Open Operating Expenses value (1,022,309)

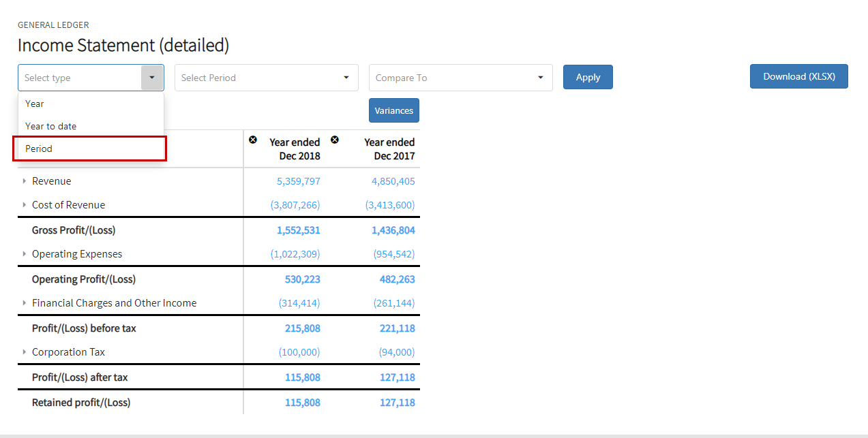coord(295,254)
